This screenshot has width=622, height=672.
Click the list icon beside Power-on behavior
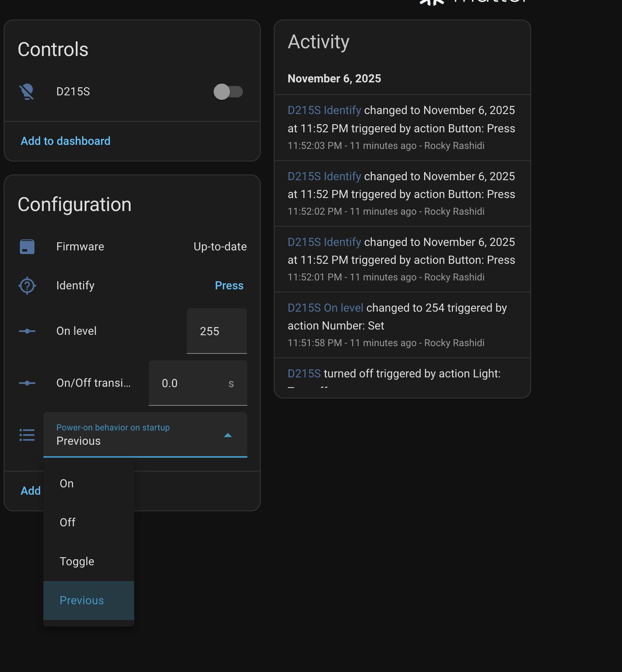[x=27, y=435]
